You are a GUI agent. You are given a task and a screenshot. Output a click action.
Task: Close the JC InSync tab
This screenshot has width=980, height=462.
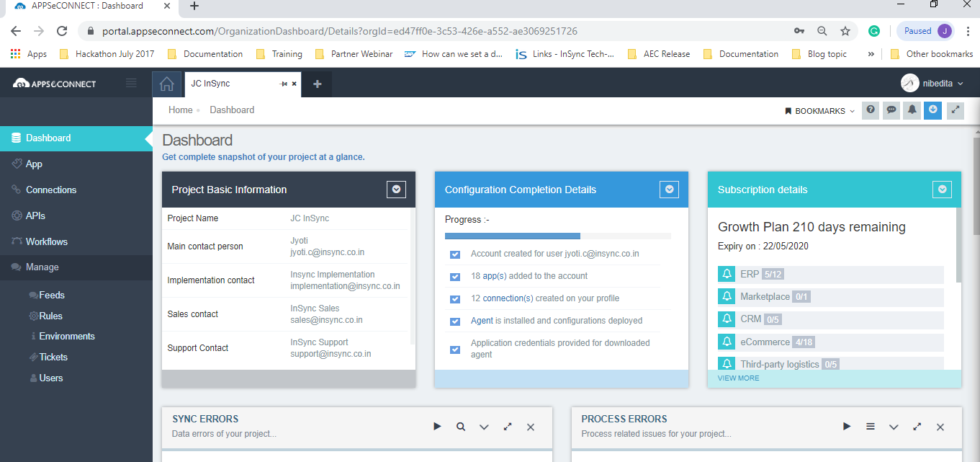(x=294, y=84)
